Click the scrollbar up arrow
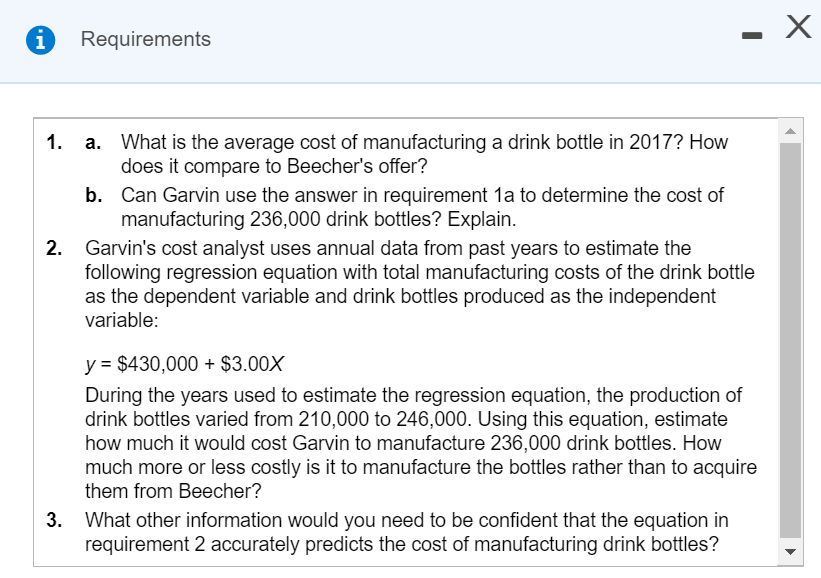 790,131
